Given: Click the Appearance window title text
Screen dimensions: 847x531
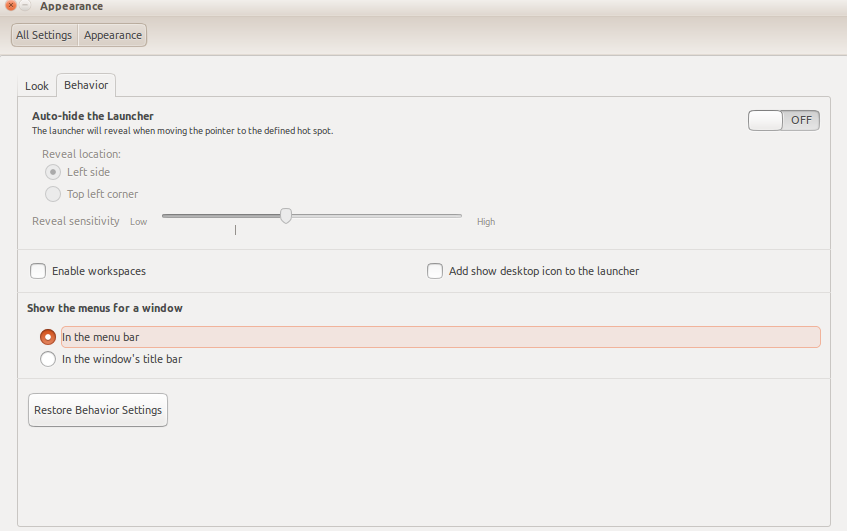Looking at the screenshot, I should (x=71, y=6).
